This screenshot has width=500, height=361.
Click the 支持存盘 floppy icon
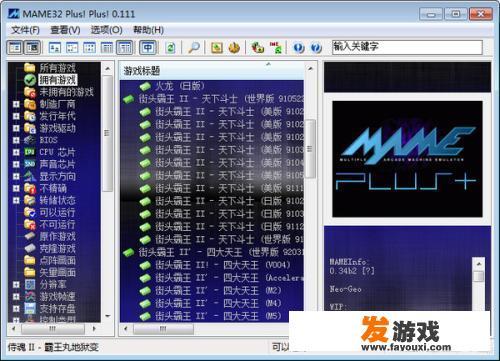tap(30, 308)
